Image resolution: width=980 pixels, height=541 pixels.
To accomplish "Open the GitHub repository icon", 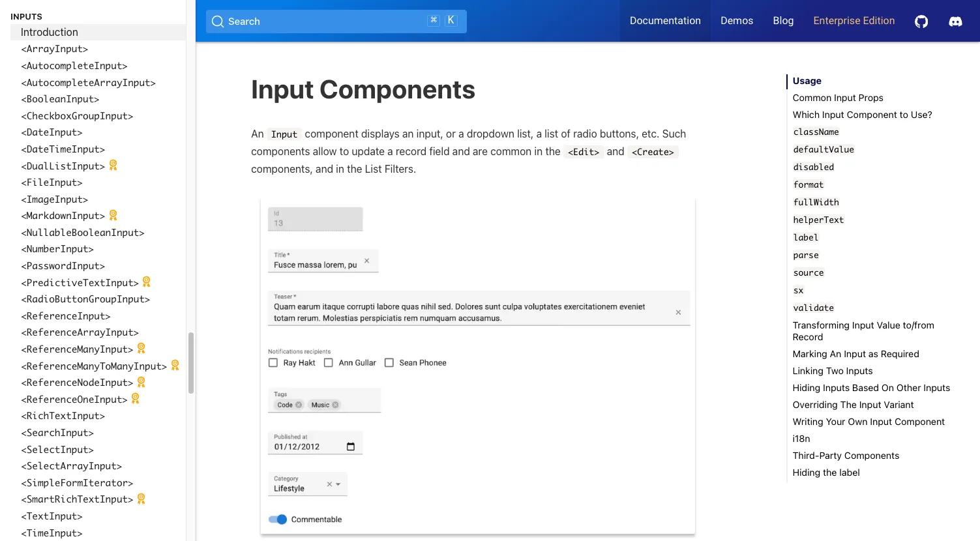I will 921,21.
